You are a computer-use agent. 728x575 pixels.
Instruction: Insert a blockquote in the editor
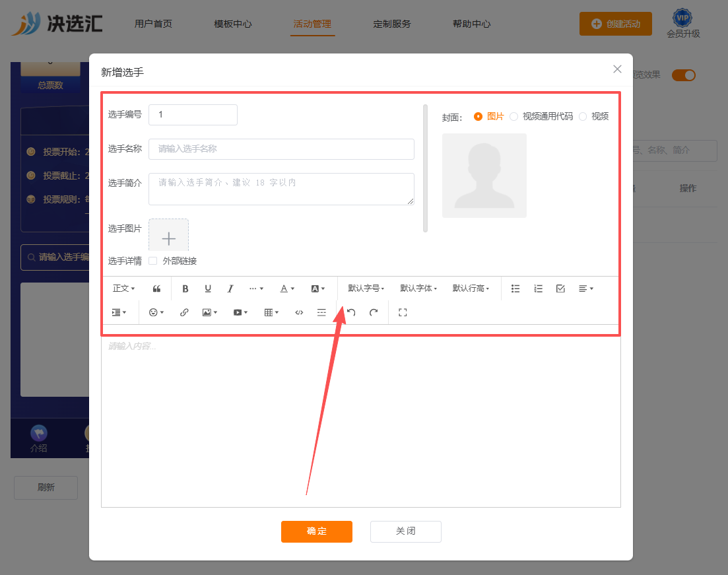(156, 288)
